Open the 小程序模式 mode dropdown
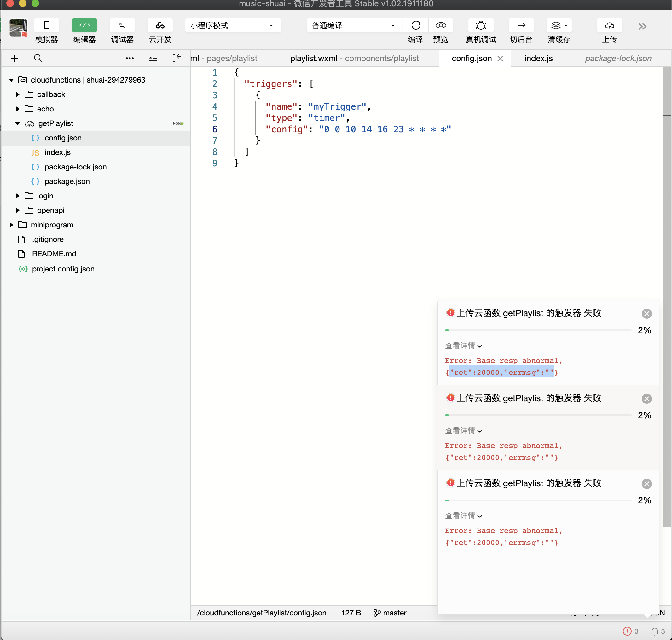This screenshot has width=672, height=640. pos(233,25)
